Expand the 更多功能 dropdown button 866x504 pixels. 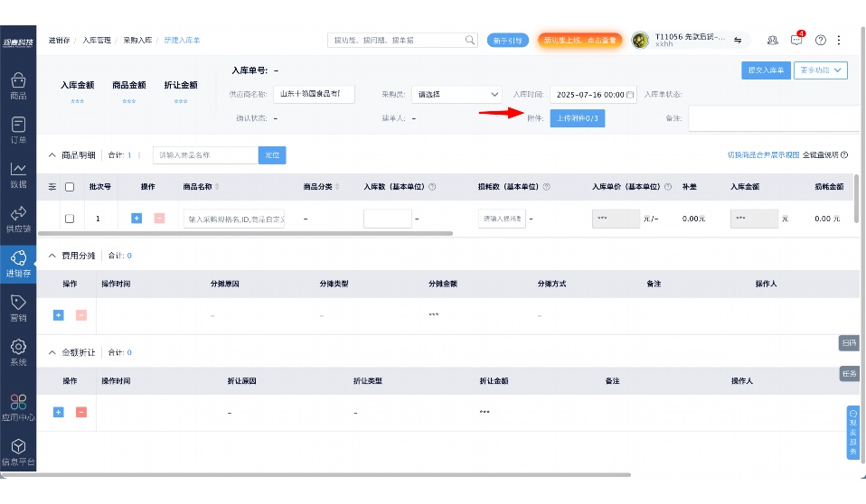tap(820, 70)
